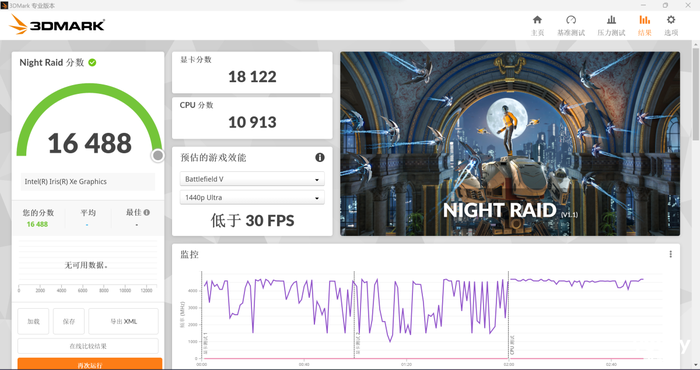Expand the 1440p Ultra resolution dropdown
This screenshot has height=370, width=700.
tap(252, 198)
